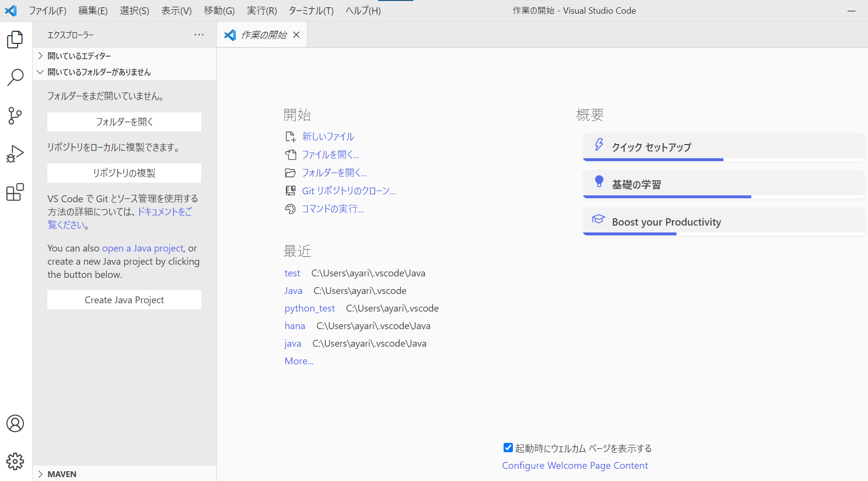Open the 移動(G) menu
This screenshot has height=481, width=868.
point(219,11)
